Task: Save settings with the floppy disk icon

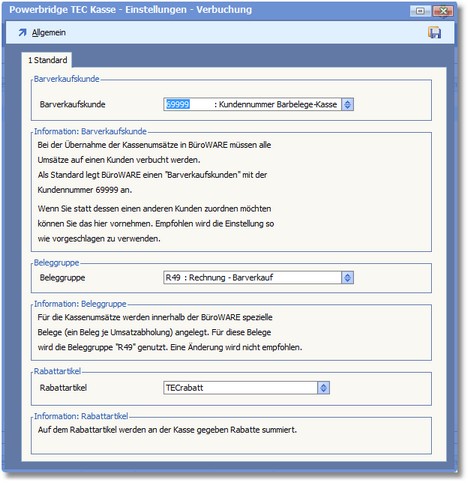Action: [434, 32]
